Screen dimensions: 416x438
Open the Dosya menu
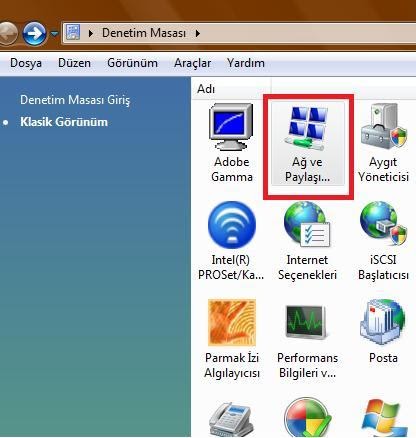26,63
